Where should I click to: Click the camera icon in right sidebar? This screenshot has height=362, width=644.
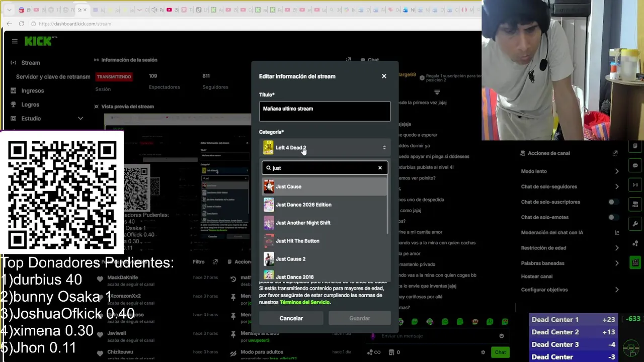click(x=635, y=204)
